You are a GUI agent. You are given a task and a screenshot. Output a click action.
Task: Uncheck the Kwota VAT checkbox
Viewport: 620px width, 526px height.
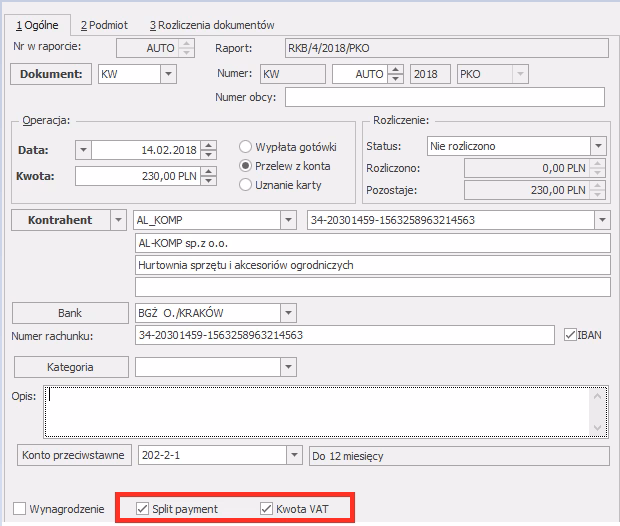(266, 509)
